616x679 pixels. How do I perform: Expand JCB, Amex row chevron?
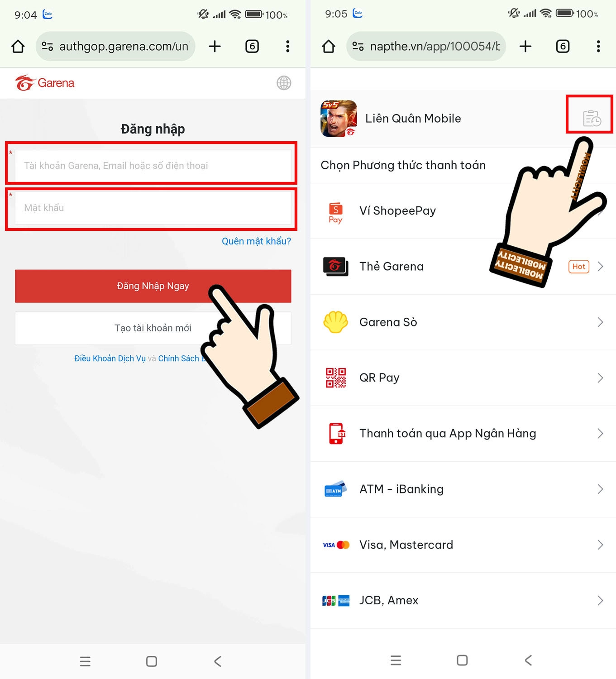point(601,601)
